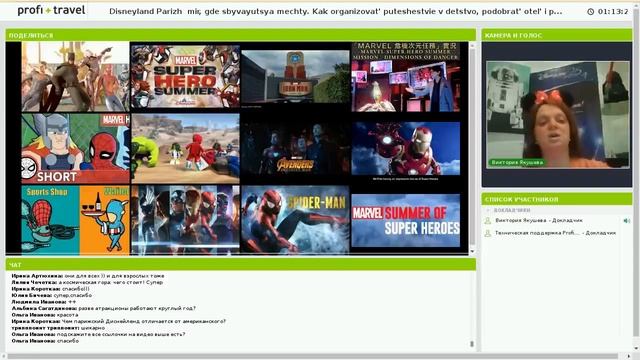Image resolution: width=640 pixels, height=360 pixels.
Task: Click Лилия Чечетка's message about космическая гора
Action: (x=87, y=282)
